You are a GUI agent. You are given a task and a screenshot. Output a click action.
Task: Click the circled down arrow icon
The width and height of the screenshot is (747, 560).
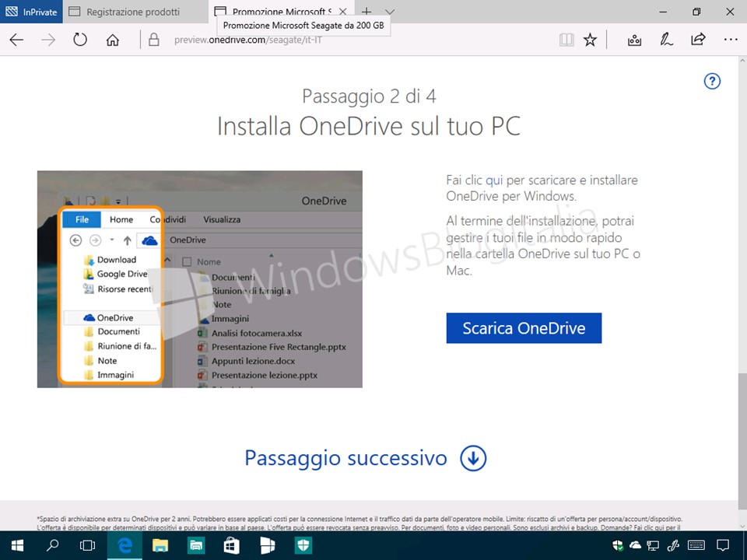pos(473,458)
